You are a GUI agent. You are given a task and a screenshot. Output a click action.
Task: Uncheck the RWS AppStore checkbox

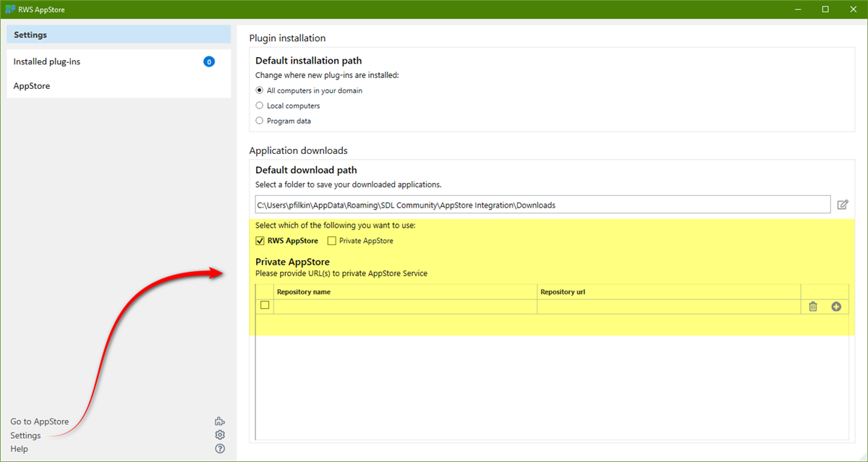pos(260,241)
